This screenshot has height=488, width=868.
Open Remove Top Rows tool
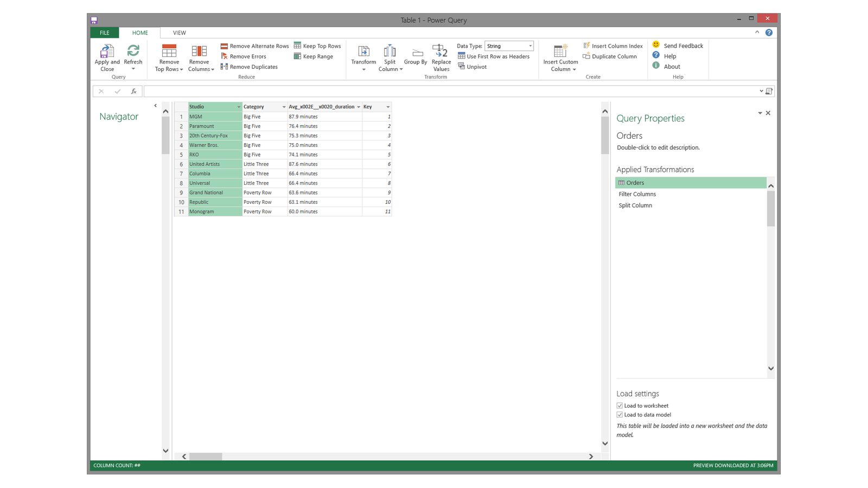tap(169, 58)
